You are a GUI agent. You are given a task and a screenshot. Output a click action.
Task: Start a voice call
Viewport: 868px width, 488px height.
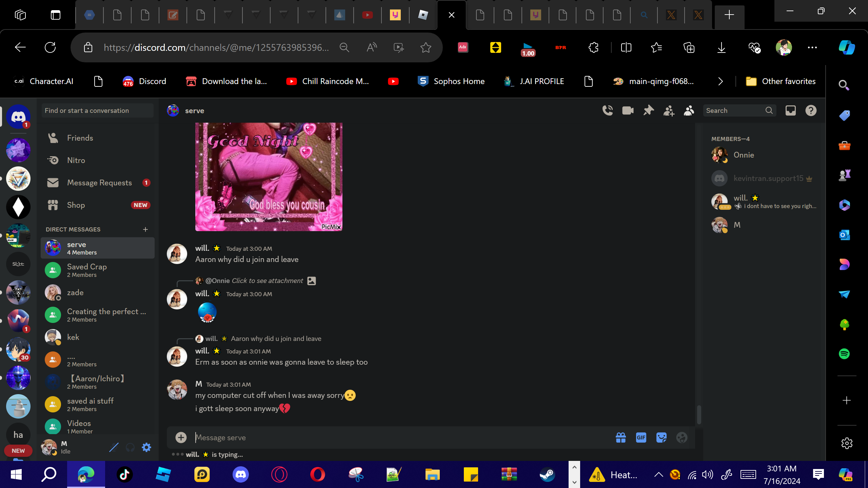pos(608,110)
